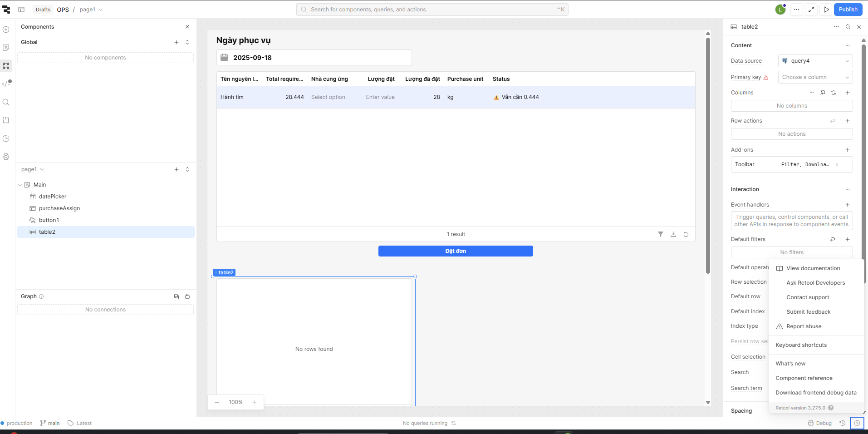Open the Primary key column dropdown
Screen dimensions: 868x434
tap(815, 77)
